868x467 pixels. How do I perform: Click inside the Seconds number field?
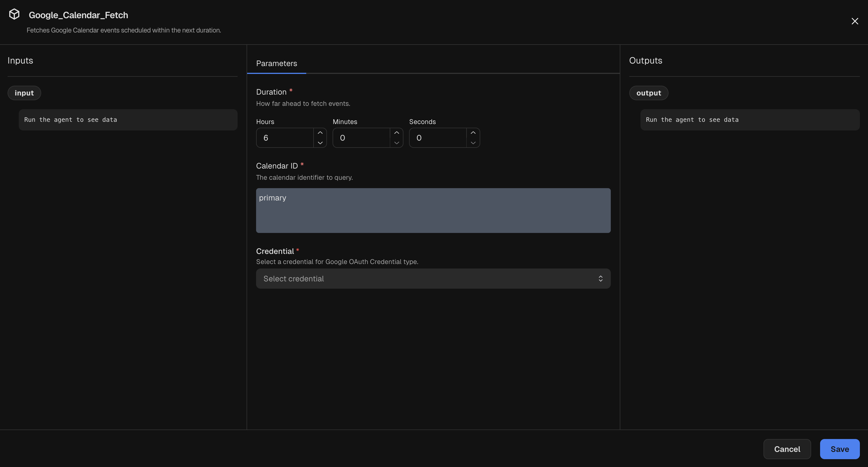[438, 138]
